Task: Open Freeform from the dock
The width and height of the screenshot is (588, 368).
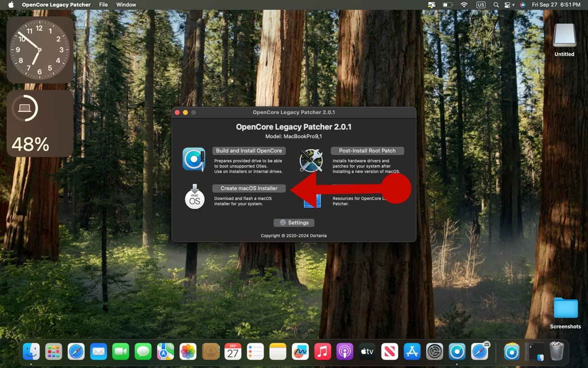Action: 300,351
